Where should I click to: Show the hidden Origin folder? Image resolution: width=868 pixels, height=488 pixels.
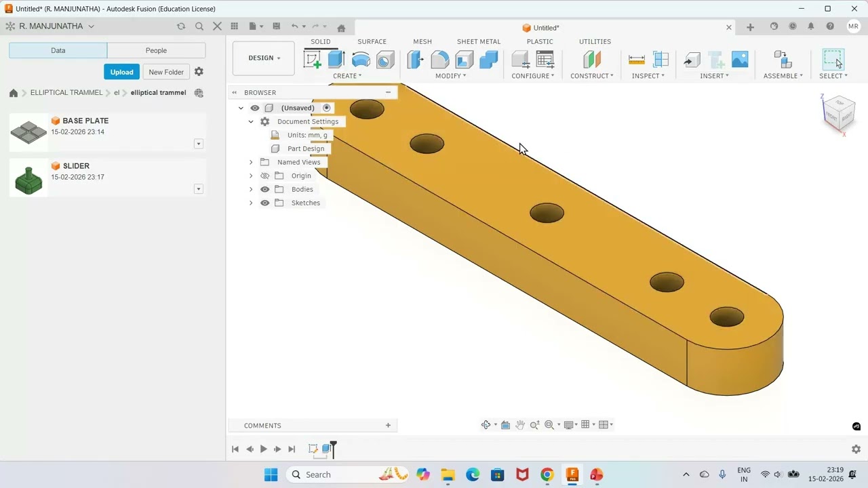pyautogui.click(x=265, y=176)
